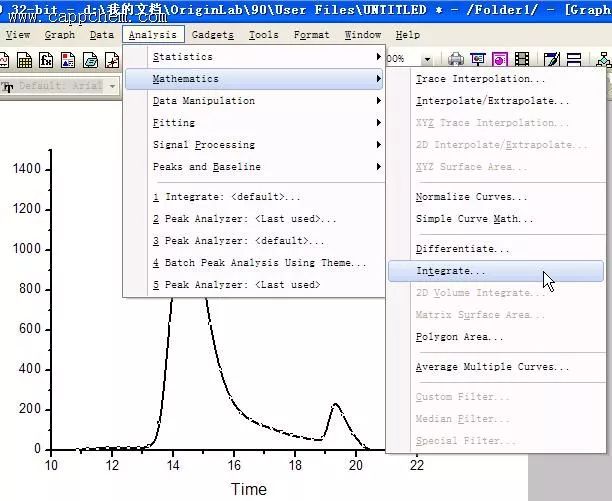Open the Help menu
612x501 pixels.
(408, 35)
